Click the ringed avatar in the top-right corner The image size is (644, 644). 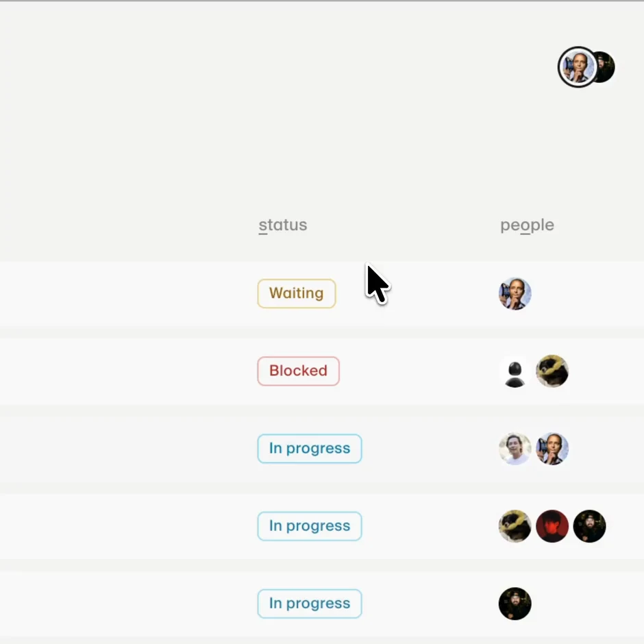point(577,67)
